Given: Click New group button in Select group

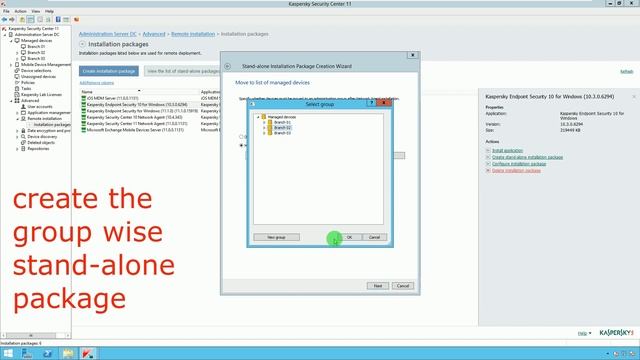Looking at the screenshot, I should (276, 237).
